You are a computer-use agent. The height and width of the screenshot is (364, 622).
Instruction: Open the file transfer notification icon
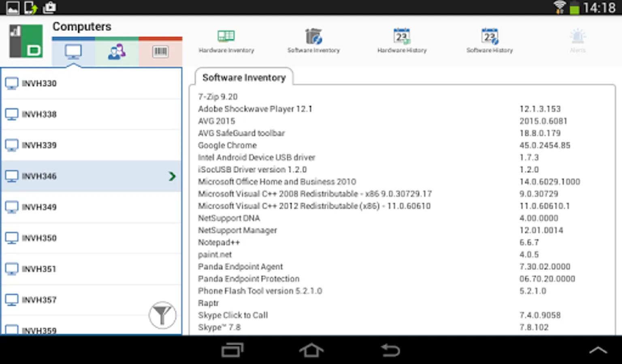[31, 8]
